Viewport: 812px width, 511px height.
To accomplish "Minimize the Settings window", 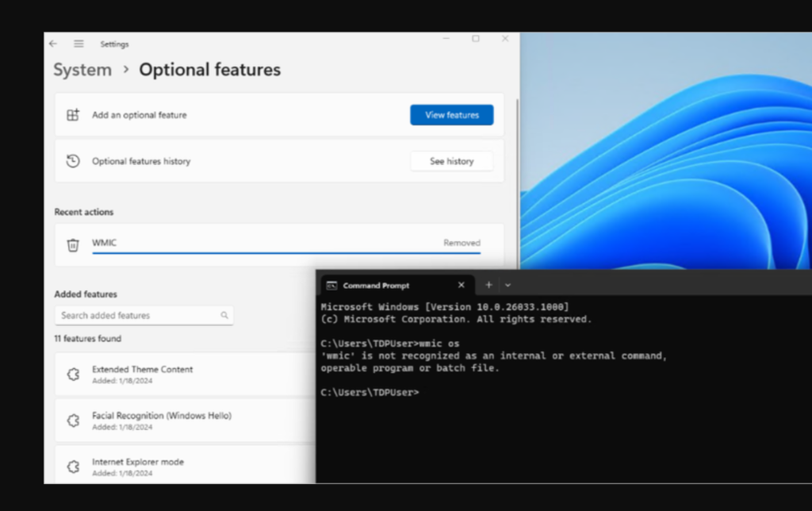I will [446, 39].
